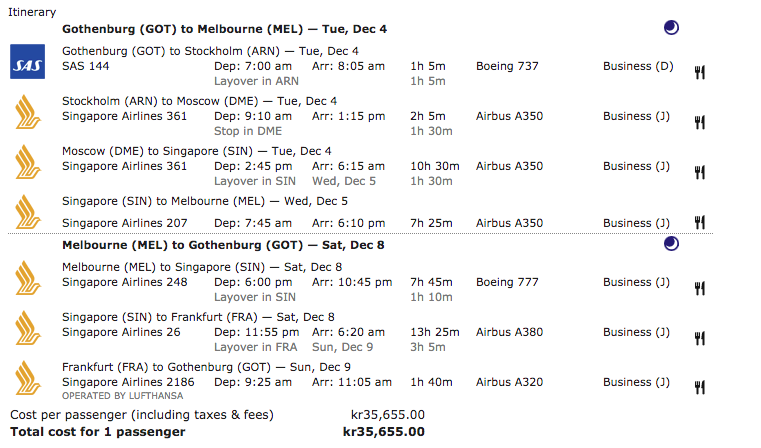Click the Singapore Airlines logo for flight 26
This screenshot has width=761, height=448.
coord(26,326)
